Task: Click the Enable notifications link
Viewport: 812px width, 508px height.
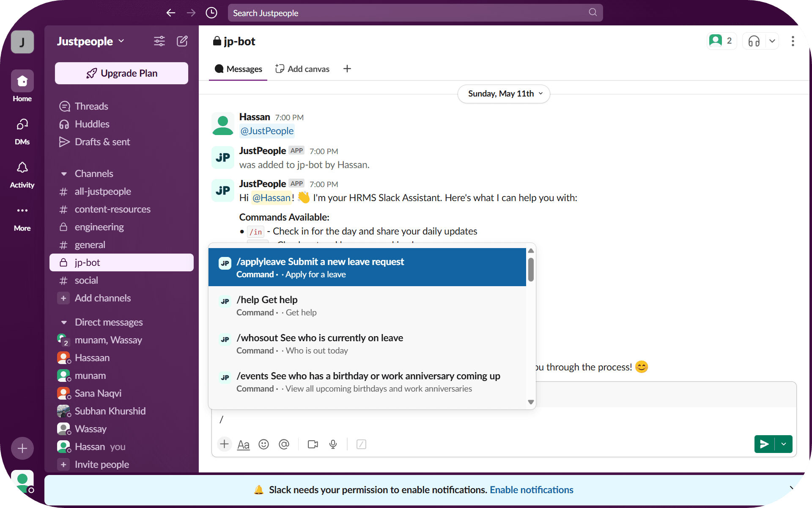Action: [531, 490]
